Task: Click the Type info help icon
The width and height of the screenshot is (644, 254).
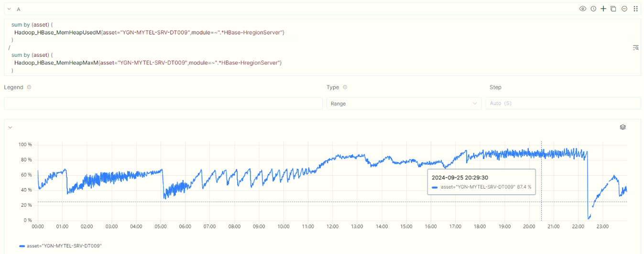Action: tap(345, 87)
